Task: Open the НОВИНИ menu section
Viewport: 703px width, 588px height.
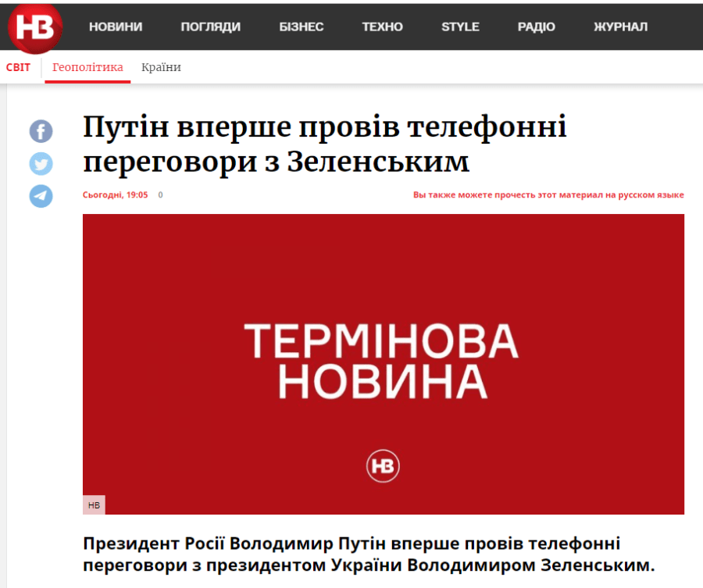Action: 115,26
